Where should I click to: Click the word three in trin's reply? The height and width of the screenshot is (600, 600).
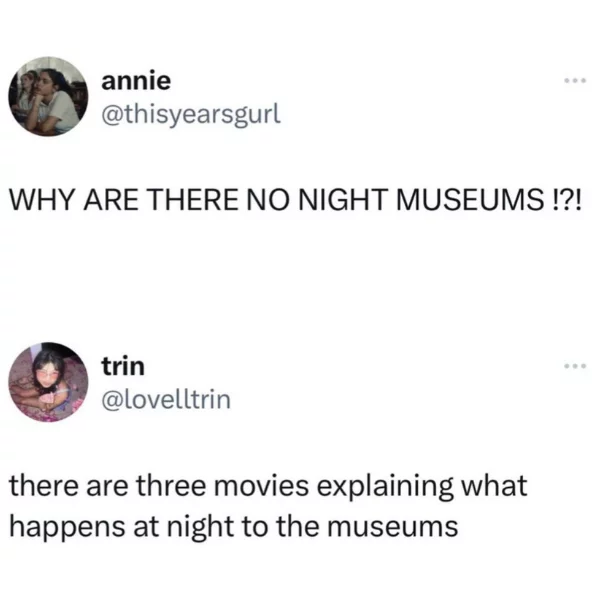click(x=171, y=486)
